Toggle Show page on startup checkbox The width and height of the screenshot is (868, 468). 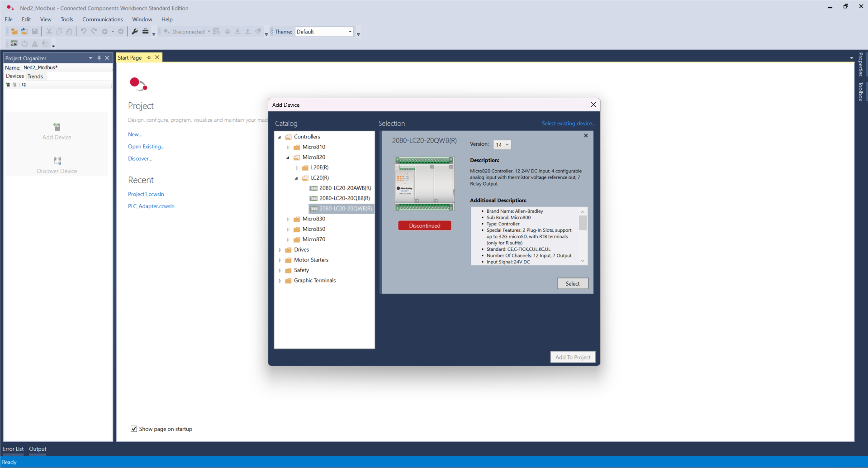134,429
